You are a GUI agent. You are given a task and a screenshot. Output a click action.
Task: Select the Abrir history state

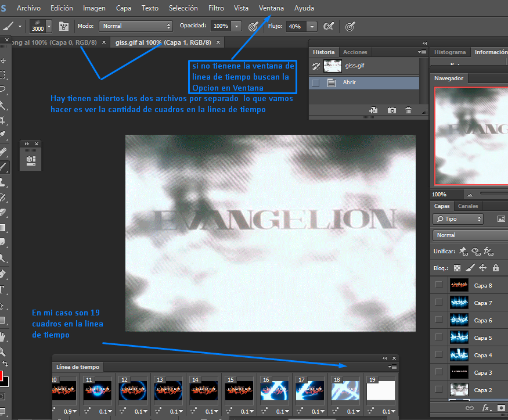364,82
